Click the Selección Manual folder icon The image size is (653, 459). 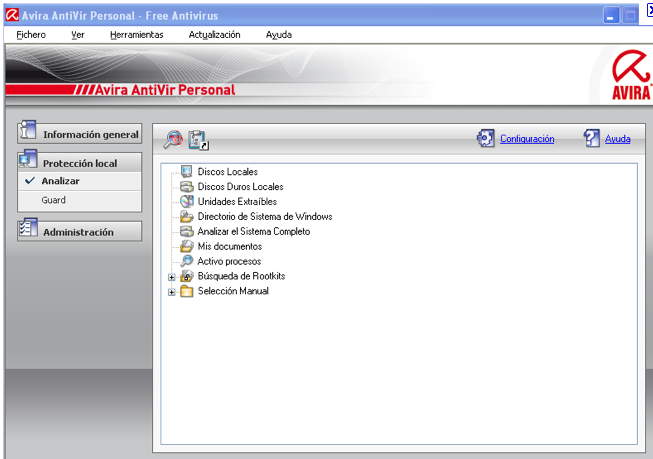187,291
